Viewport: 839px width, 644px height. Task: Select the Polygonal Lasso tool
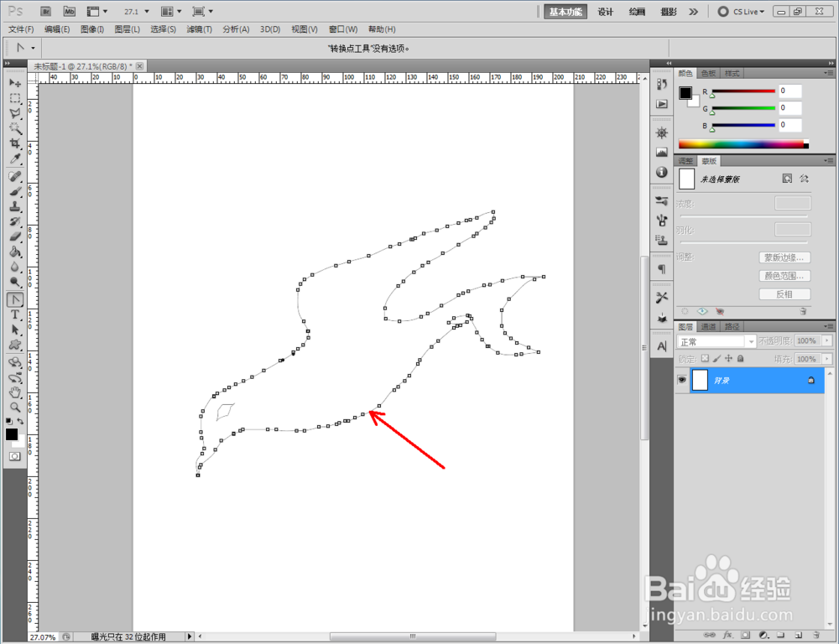click(x=15, y=113)
